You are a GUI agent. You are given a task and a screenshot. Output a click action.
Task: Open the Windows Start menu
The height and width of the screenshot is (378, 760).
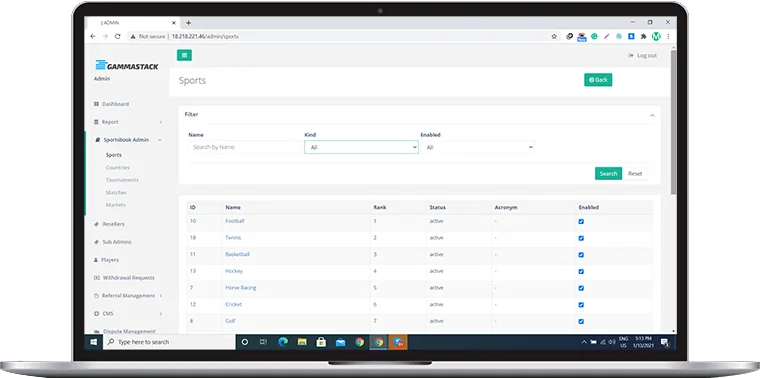(94, 342)
